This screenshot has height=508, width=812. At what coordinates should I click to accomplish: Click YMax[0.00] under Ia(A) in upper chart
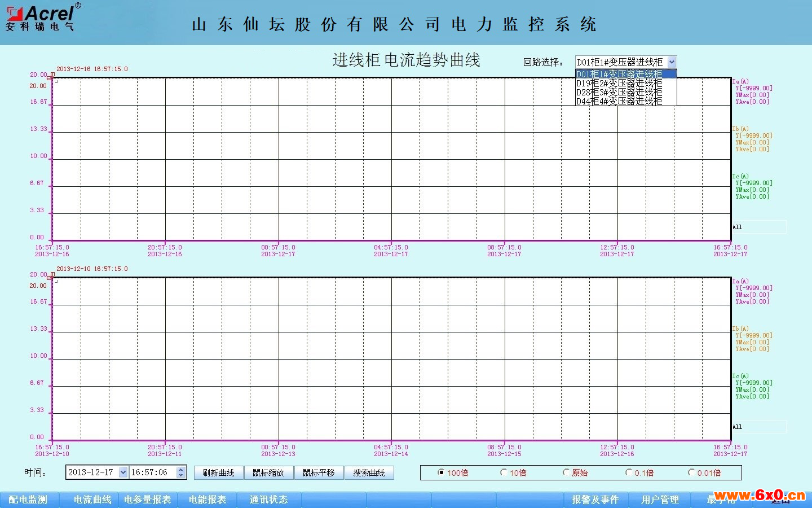(752, 95)
